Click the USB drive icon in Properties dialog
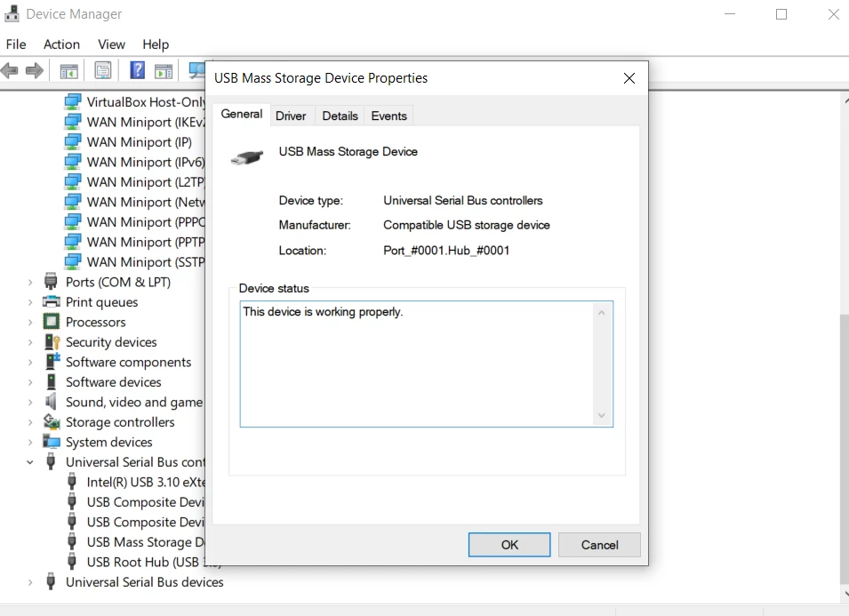 (x=247, y=157)
